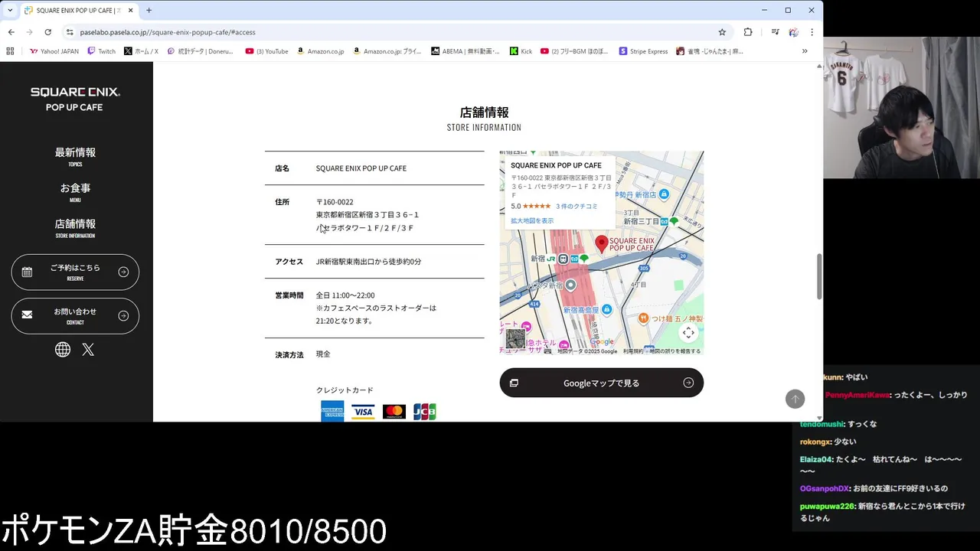Screen dimensions: 980x551
Task: Go to お食事 MENU item
Action: pos(75,192)
